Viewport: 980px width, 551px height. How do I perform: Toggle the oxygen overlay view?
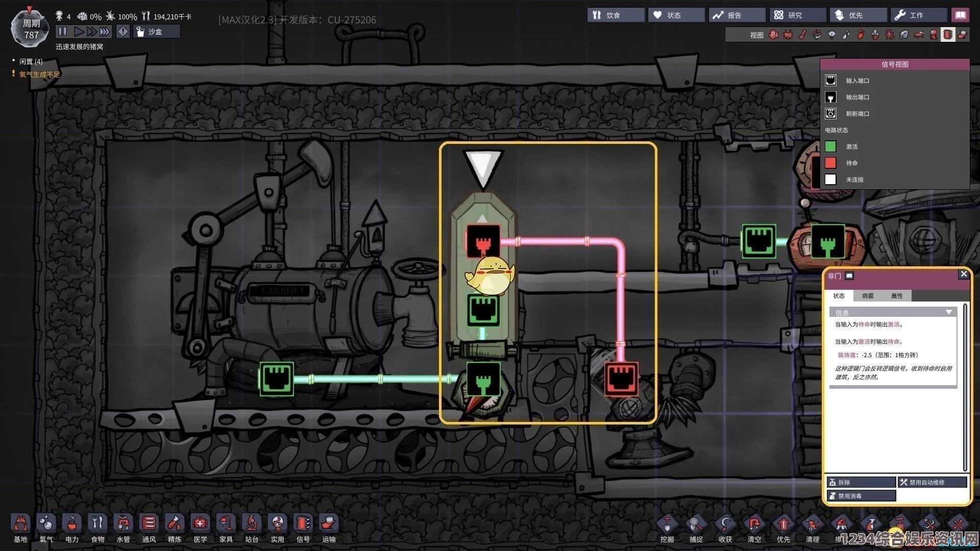773,35
